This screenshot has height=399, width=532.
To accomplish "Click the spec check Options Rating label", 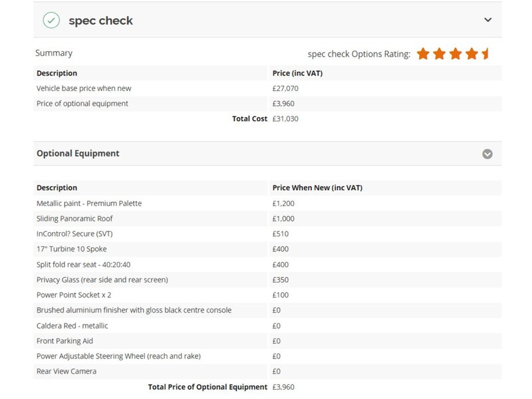I will coord(359,54).
